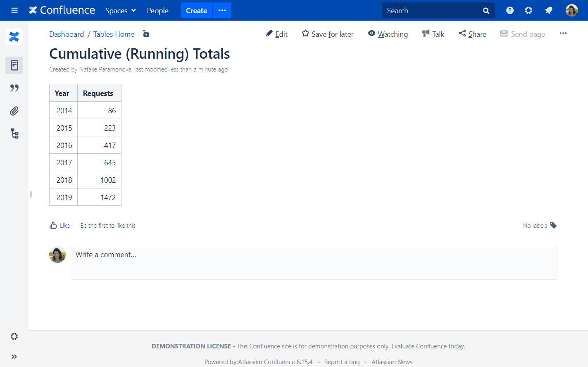The height and width of the screenshot is (367, 588).
Task: Go to Tables Home breadcrumb link
Action: tap(114, 34)
